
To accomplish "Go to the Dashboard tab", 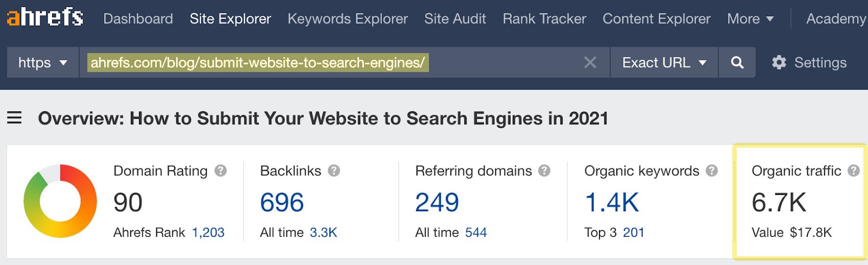I will tap(138, 18).
